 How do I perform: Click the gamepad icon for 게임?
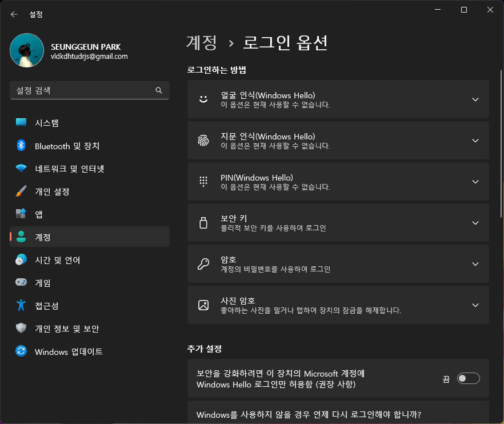coord(21,282)
